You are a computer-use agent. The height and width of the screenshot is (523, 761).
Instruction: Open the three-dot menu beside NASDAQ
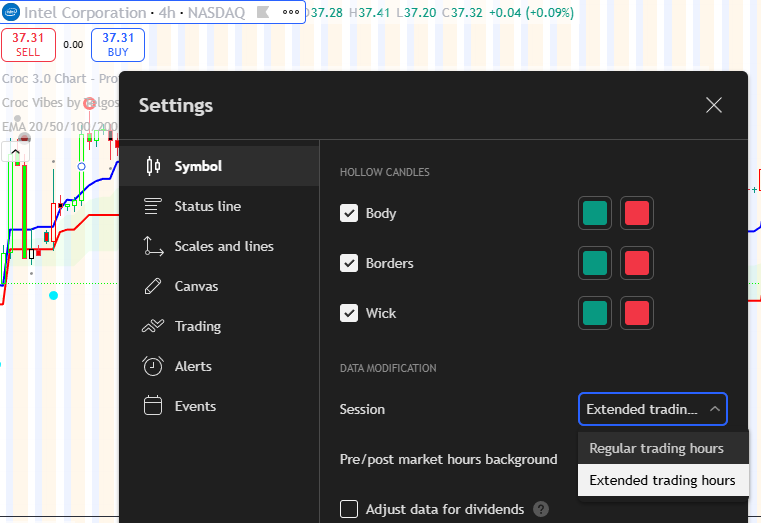pyautogui.click(x=291, y=14)
